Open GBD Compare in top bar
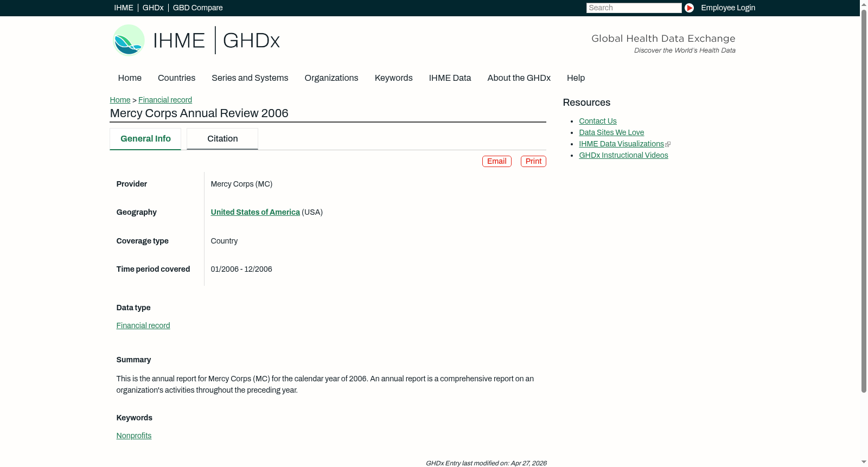The height and width of the screenshot is (467, 868). tap(198, 8)
